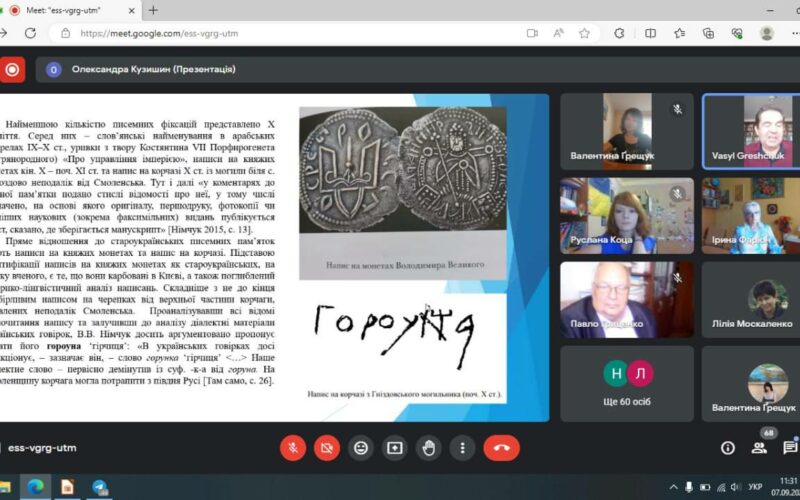Image resolution: width=800 pixels, height=500 pixels.
Task: Open the more options three-dot menu
Action: (463, 447)
